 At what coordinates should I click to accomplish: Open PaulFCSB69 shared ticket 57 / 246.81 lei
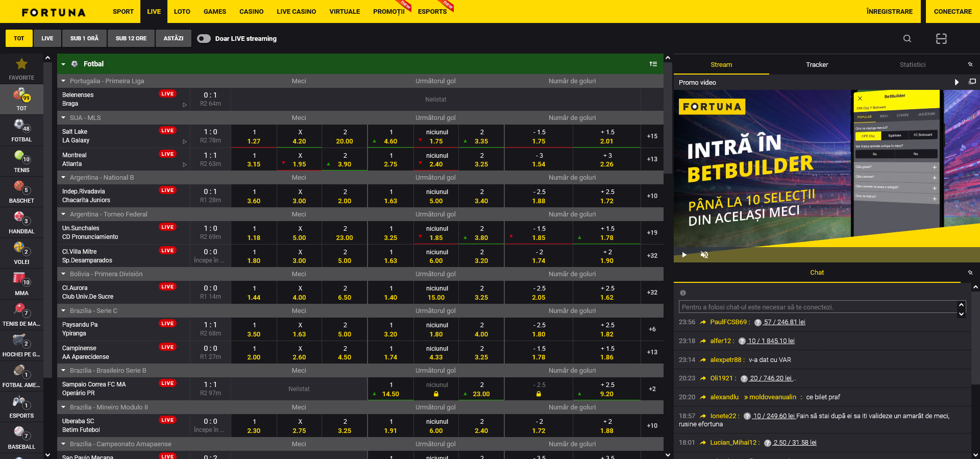click(x=784, y=322)
